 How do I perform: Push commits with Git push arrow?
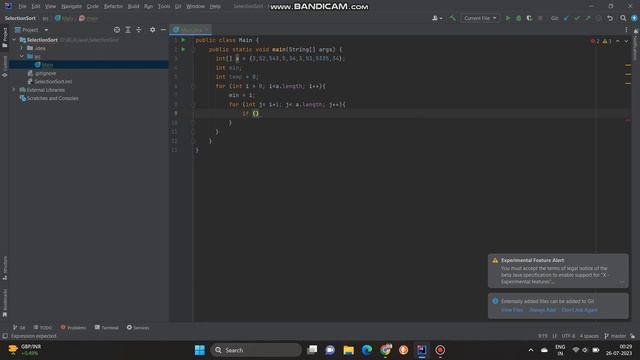[x=588, y=18]
